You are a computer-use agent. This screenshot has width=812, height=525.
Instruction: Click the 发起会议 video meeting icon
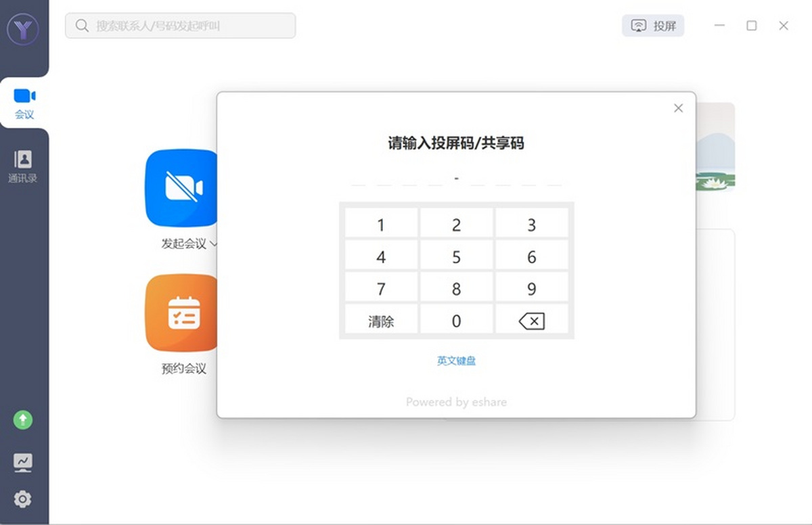pyautogui.click(x=183, y=187)
